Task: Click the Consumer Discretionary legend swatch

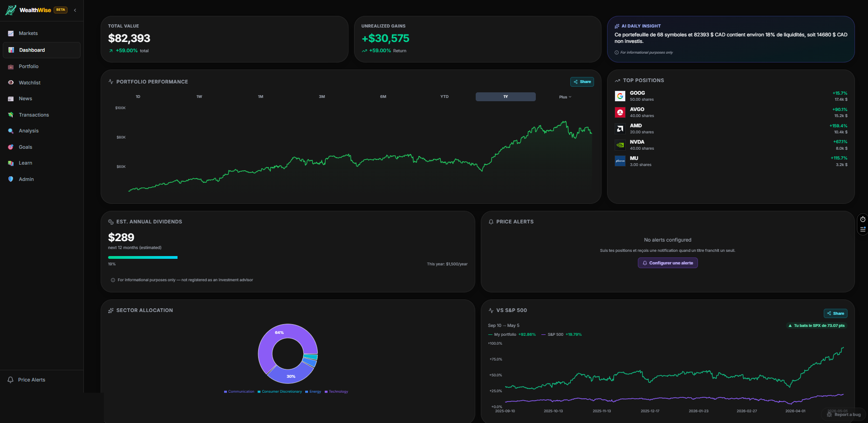Action: coord(259,392)
